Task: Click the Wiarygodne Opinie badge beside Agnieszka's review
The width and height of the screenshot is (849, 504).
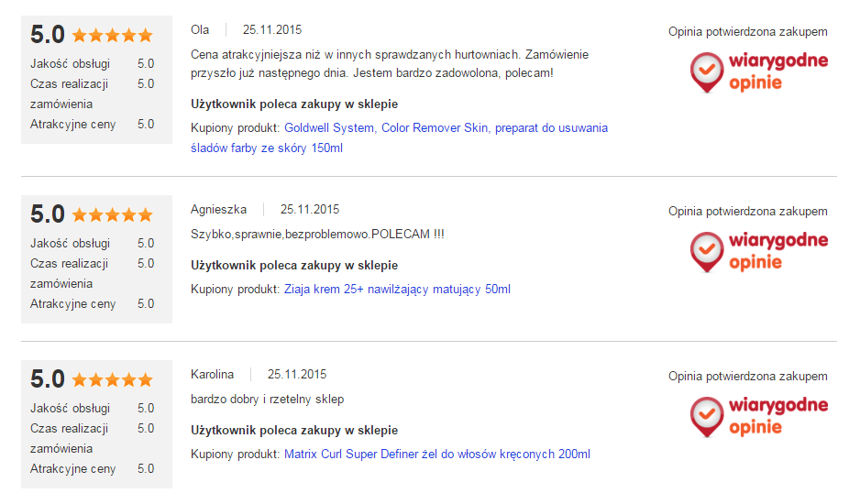Action: (758, 252)
